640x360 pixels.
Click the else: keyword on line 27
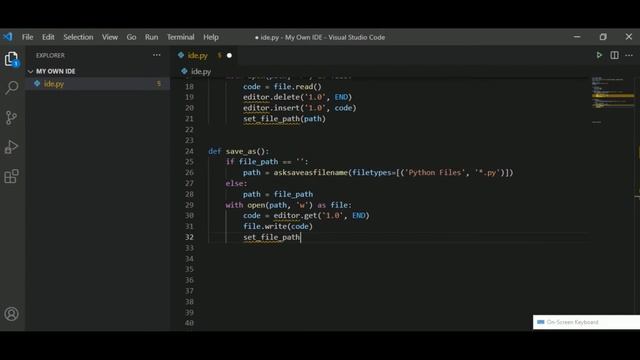[x=236, y=183]
